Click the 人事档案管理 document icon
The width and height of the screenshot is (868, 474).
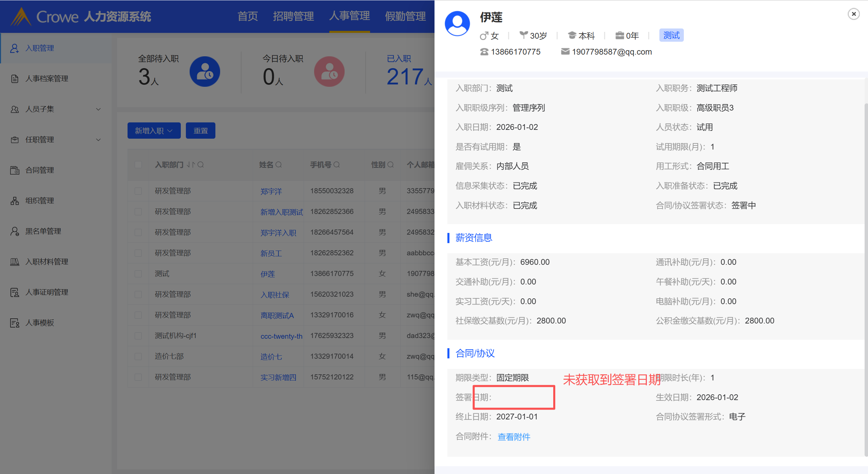point(15,79)
